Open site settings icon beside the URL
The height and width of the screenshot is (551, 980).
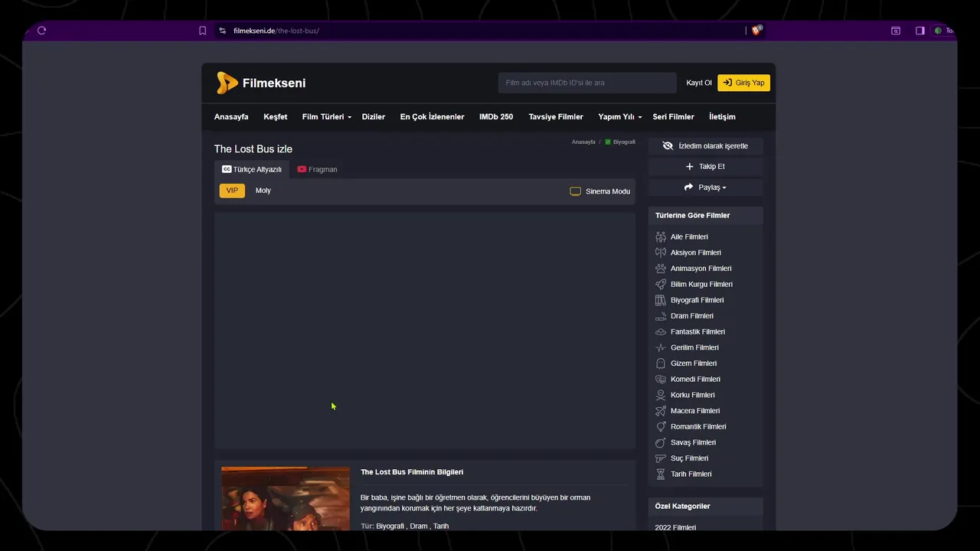222,31
